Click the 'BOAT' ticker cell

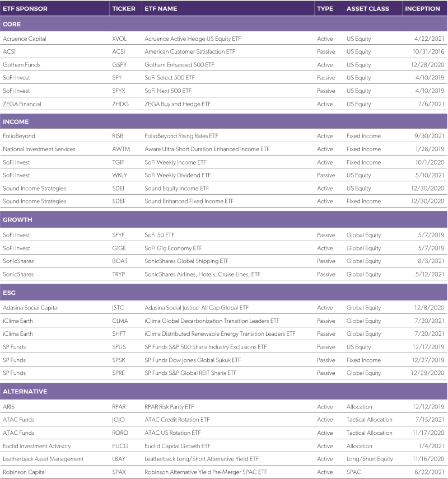pos(120,261)
